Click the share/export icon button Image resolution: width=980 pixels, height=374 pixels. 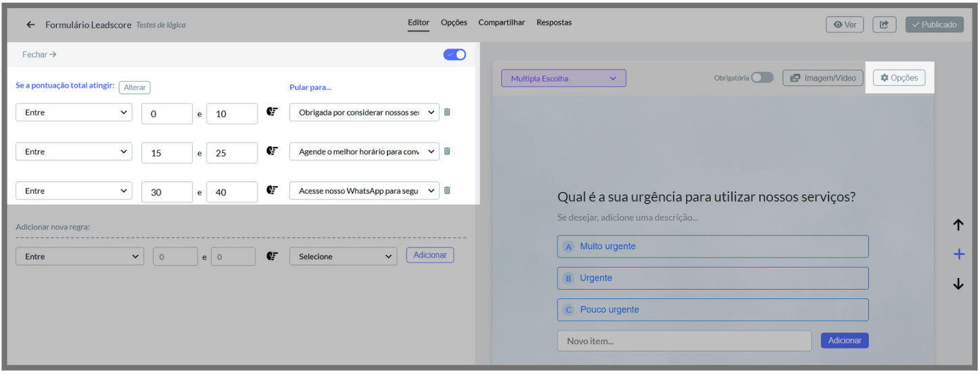tap(884, 24)
